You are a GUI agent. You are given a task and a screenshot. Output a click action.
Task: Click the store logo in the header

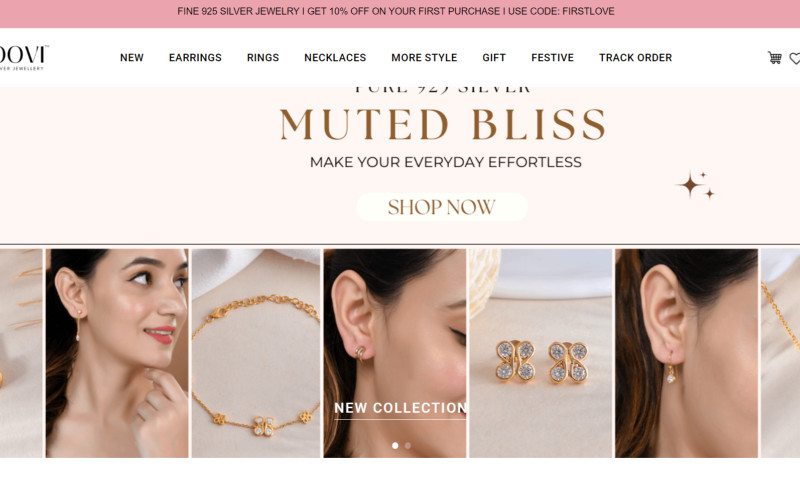(23, 58)
